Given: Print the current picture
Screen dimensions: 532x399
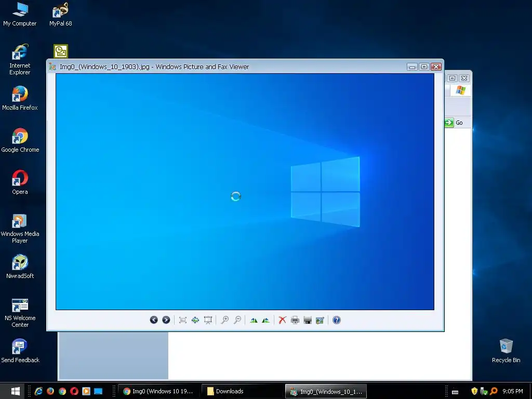Looking at the screenshot, I should [295, 320].
